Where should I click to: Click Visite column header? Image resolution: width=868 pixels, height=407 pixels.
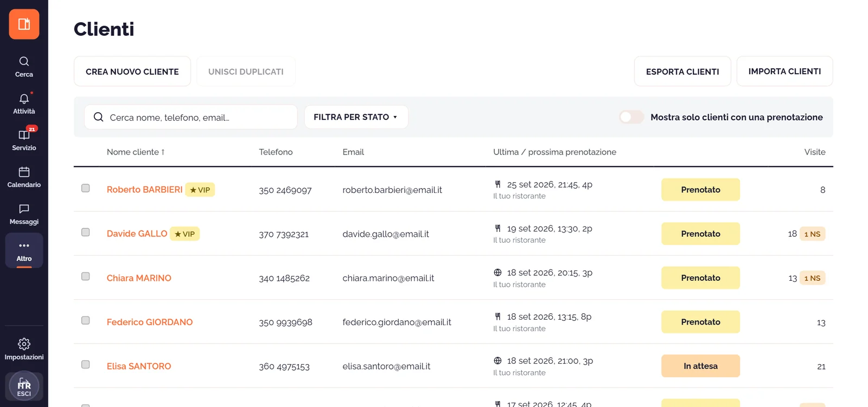click(x=815, y=152)
